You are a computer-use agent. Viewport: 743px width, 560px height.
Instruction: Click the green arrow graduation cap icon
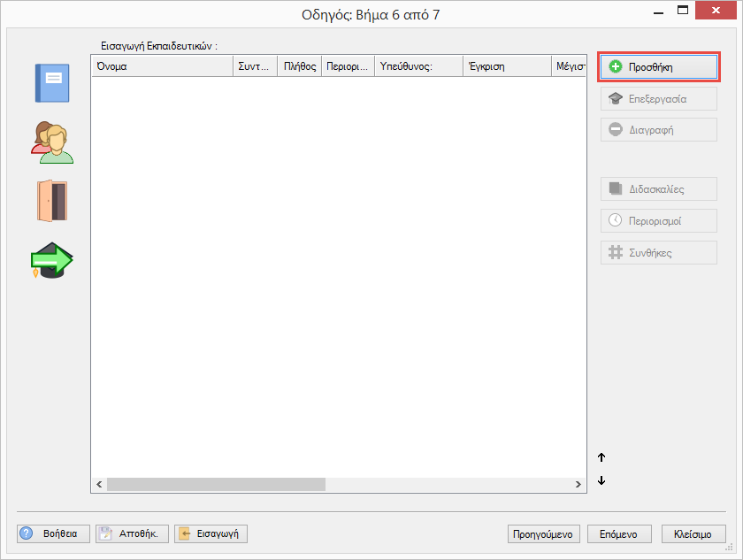[51, 260]
